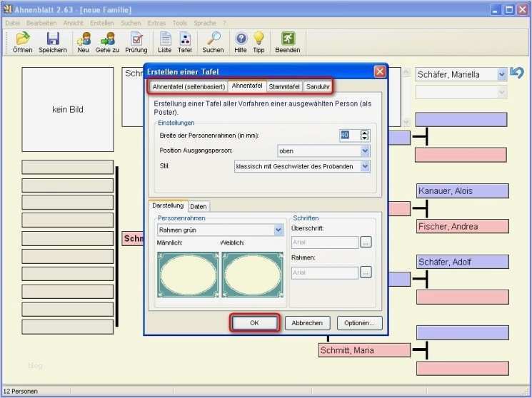Increase the Breite der Personenrahmen value
Image resolution: width=532 pixels, height=398 pixels.
point(365,132)
